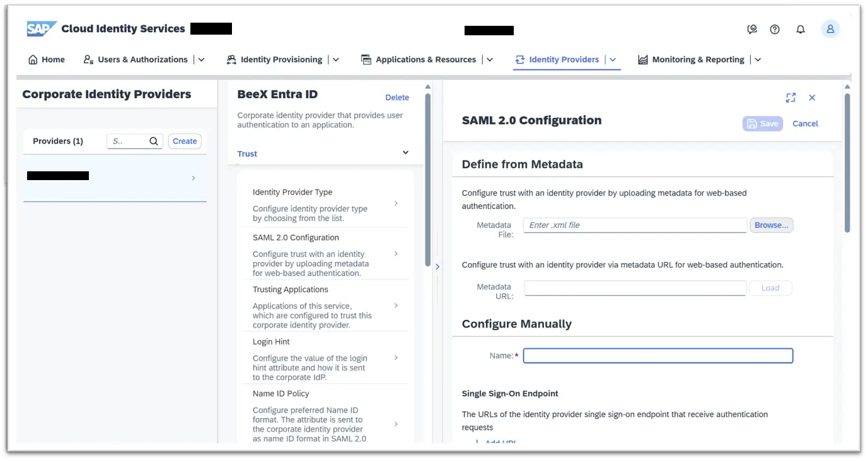Click the Save button
The image size is (868, 461).
[763, 124]
